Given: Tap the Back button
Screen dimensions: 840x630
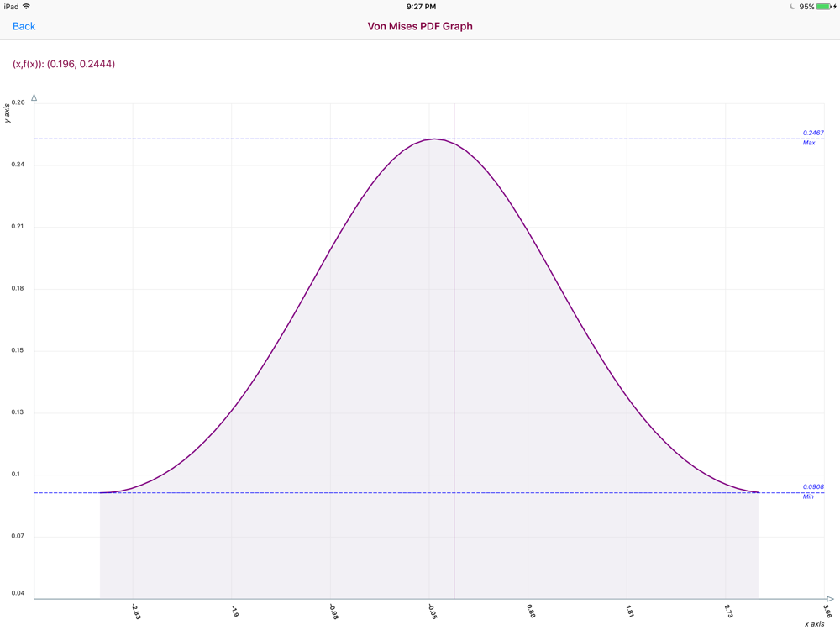Looking at the screenshot, I should [24, 26].
